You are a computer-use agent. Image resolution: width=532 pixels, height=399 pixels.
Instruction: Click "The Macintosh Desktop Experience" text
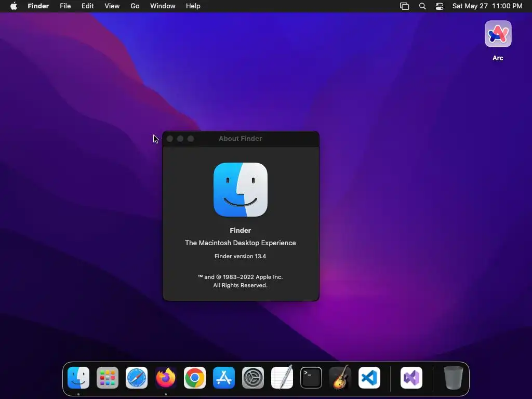coord(240,243)
